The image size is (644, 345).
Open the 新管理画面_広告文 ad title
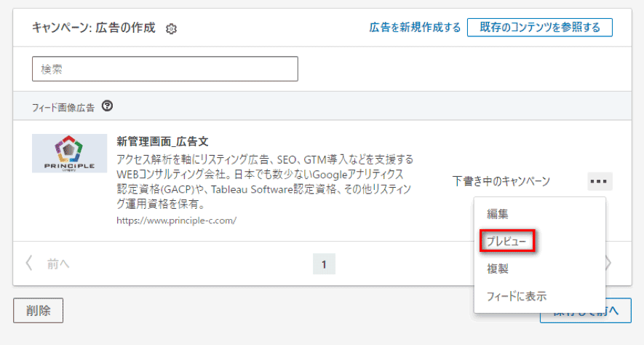(162, 141)
